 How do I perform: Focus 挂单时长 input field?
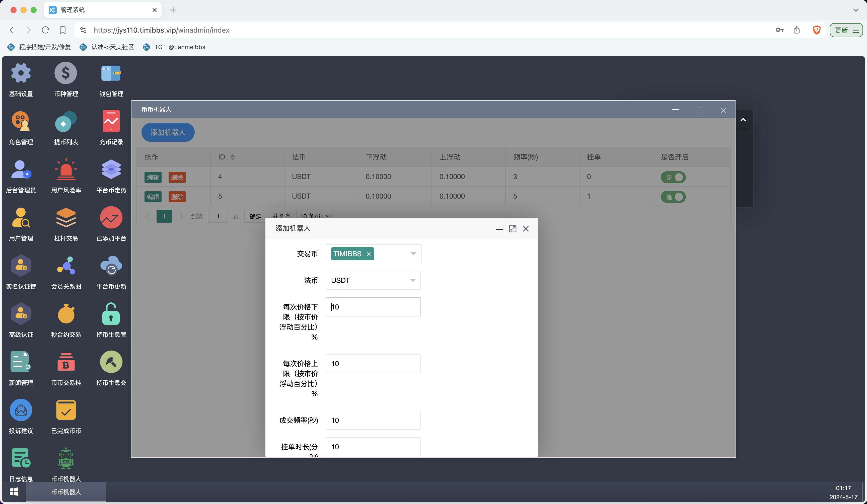coord(373,447)
